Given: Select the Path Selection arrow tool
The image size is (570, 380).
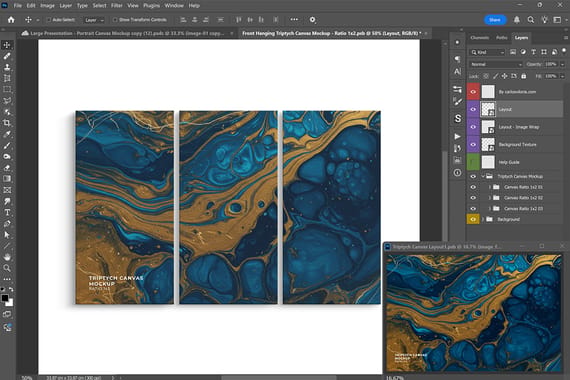Looking at the screenshot, I should click(x=7, y=235).
